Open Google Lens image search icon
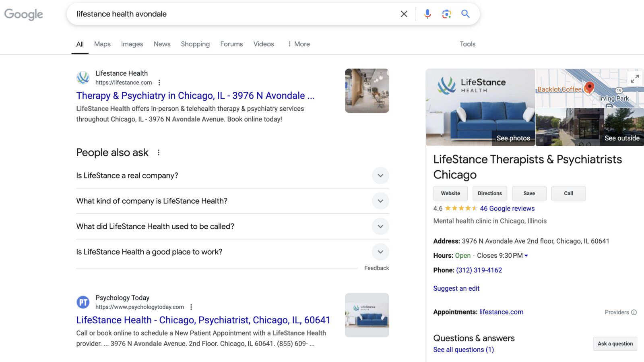This screenshot has height=362, width=644. pos(446,14)
